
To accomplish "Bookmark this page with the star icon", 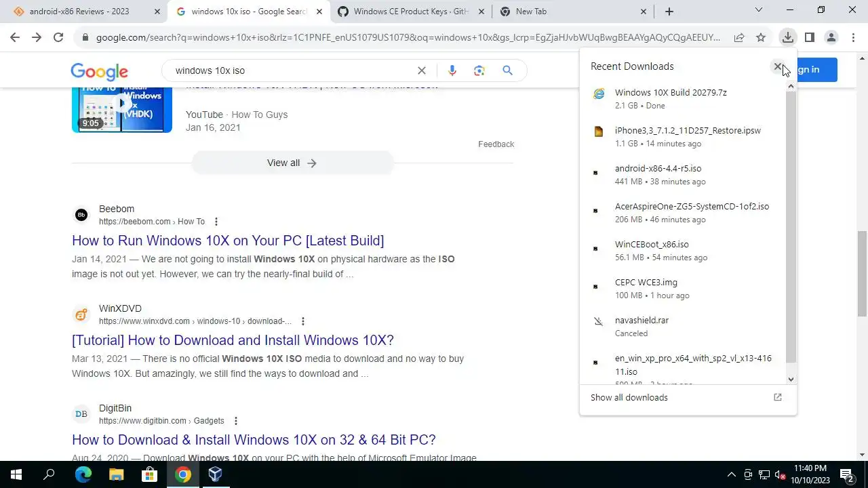I will click(761, 38).
